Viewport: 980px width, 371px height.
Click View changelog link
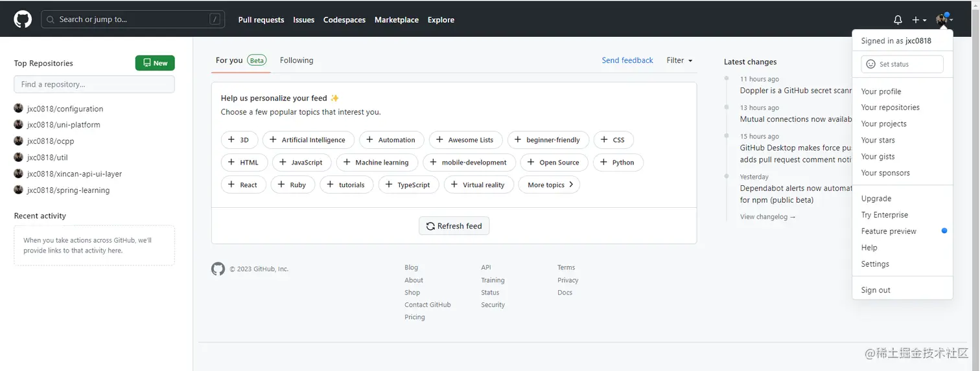(x=768, y=217)
